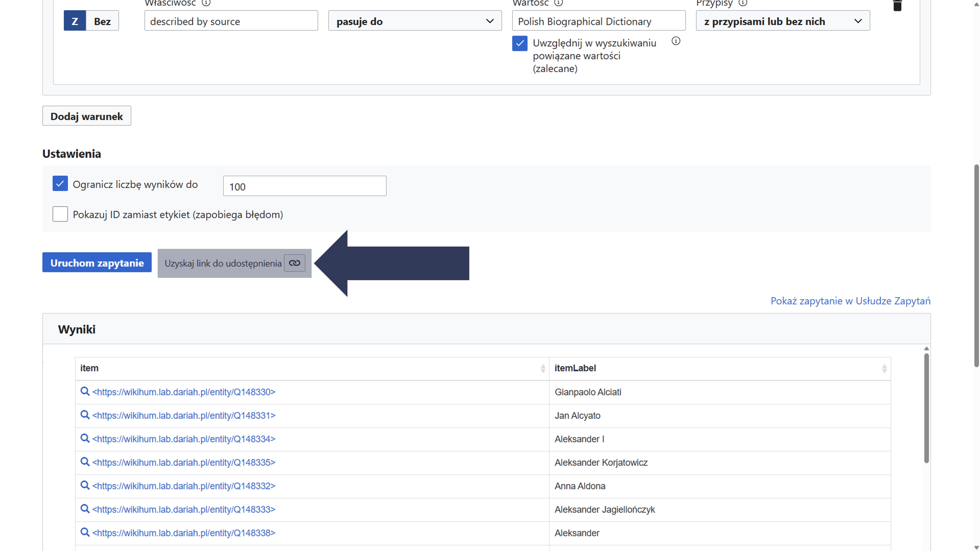Viewport: 980px width, 551px height.
Task: Click info icon next to related values checkbox
Action: coord(676,41)
